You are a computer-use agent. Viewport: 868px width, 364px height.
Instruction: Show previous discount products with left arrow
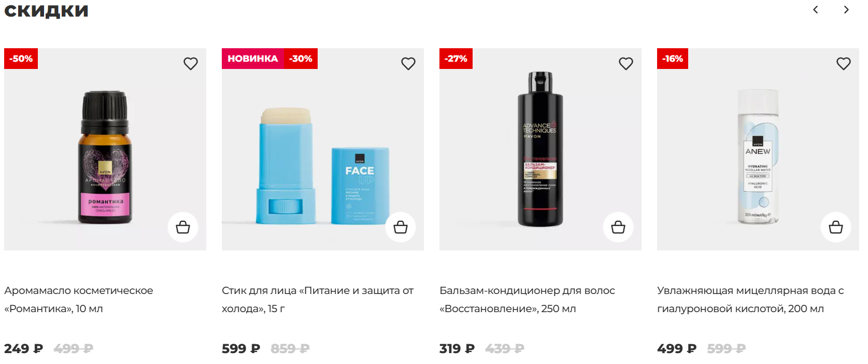(x=816, y=10)
